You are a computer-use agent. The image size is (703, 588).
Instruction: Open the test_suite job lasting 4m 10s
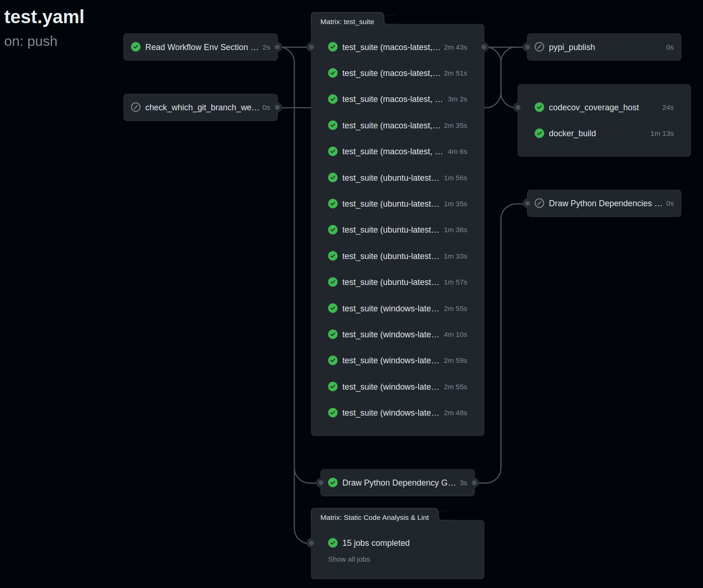[x=390, y=335]
